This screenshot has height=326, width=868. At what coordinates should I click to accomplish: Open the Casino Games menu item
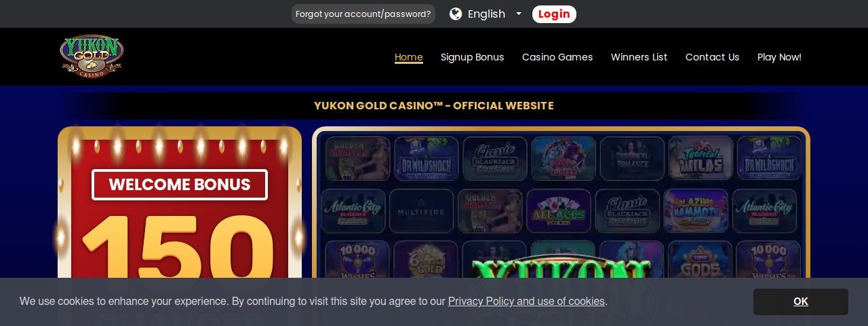tap(557, 57)
